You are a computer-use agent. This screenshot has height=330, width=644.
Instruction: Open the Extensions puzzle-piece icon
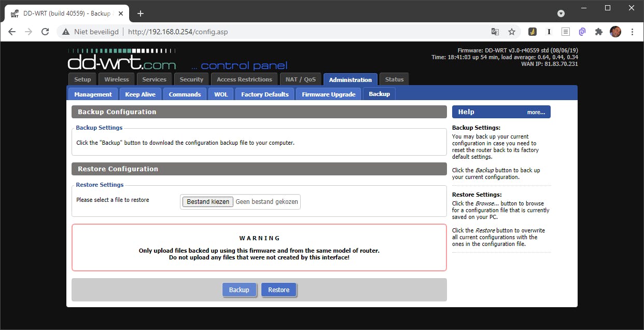coord(599,32)
